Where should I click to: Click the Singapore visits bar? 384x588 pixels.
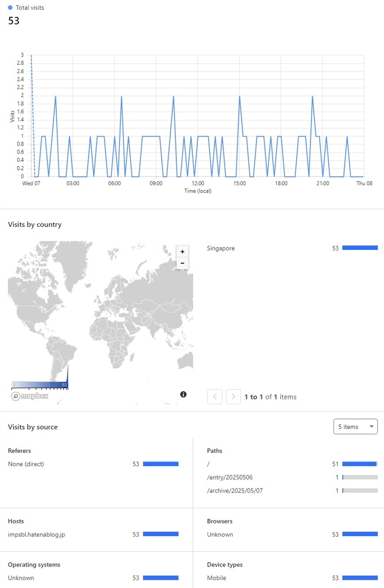[x=360, y=248]
